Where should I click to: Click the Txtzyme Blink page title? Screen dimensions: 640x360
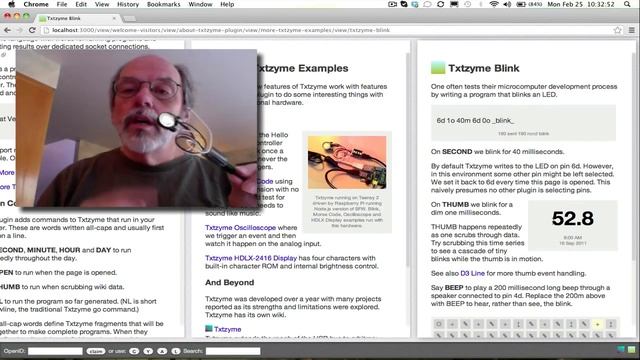click(484, 68)
